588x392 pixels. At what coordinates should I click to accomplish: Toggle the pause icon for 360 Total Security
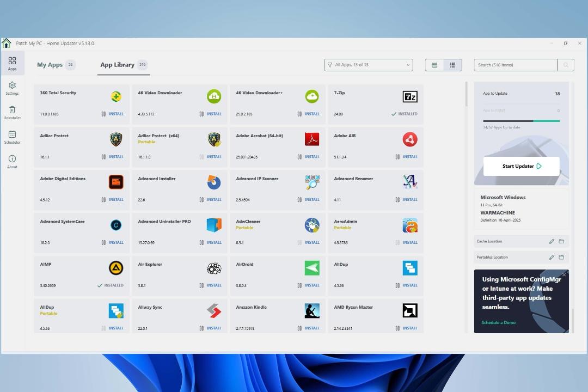coord(103,114)
